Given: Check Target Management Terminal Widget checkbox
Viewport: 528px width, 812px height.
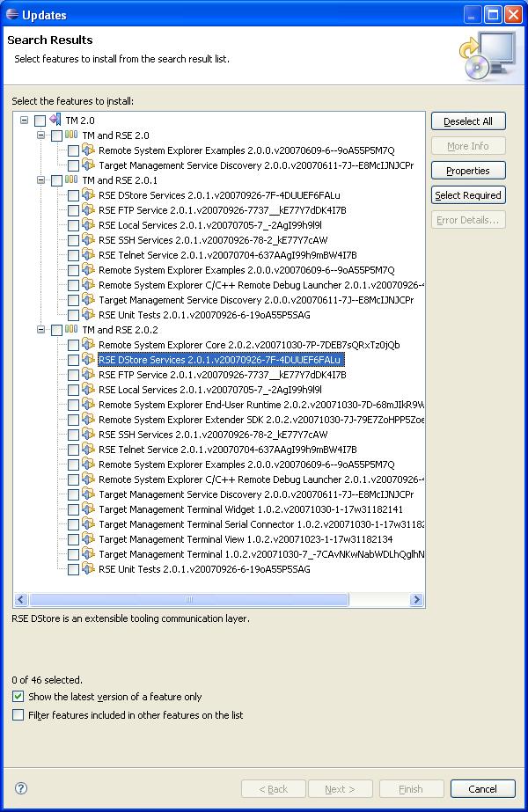Looking at the screenshot, I should pos(73,509).
